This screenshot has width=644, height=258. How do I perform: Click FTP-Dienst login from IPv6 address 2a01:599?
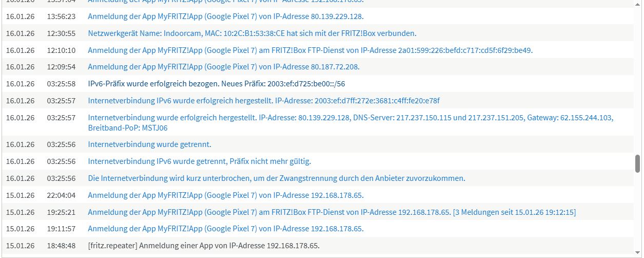tap(310, 50)
